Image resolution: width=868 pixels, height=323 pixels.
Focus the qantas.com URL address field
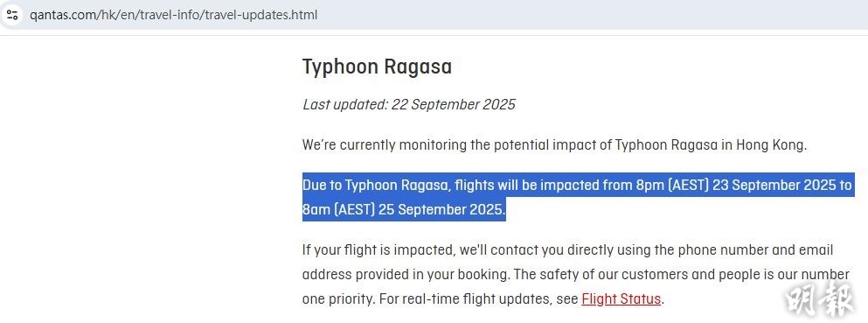point(434,15)
